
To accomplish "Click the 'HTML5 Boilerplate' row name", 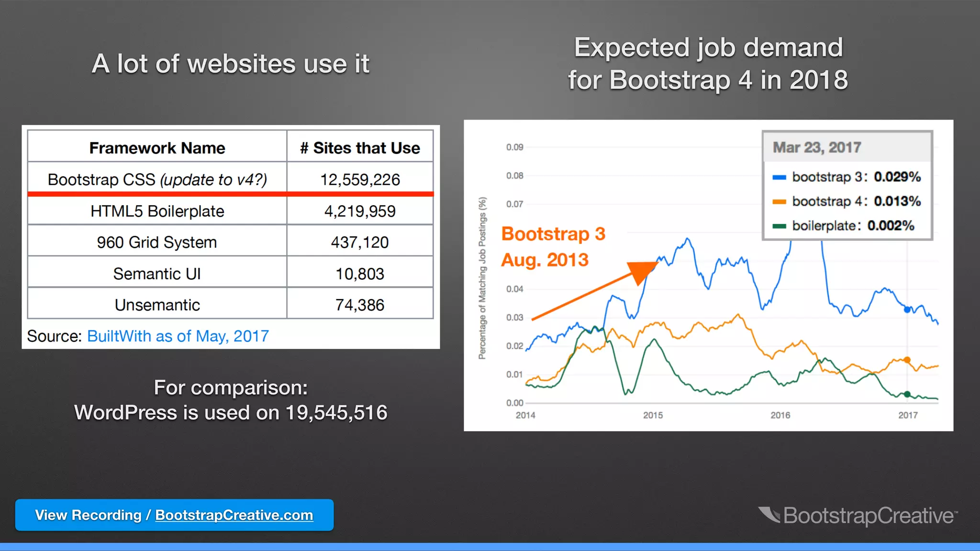I will coord(157,211).
